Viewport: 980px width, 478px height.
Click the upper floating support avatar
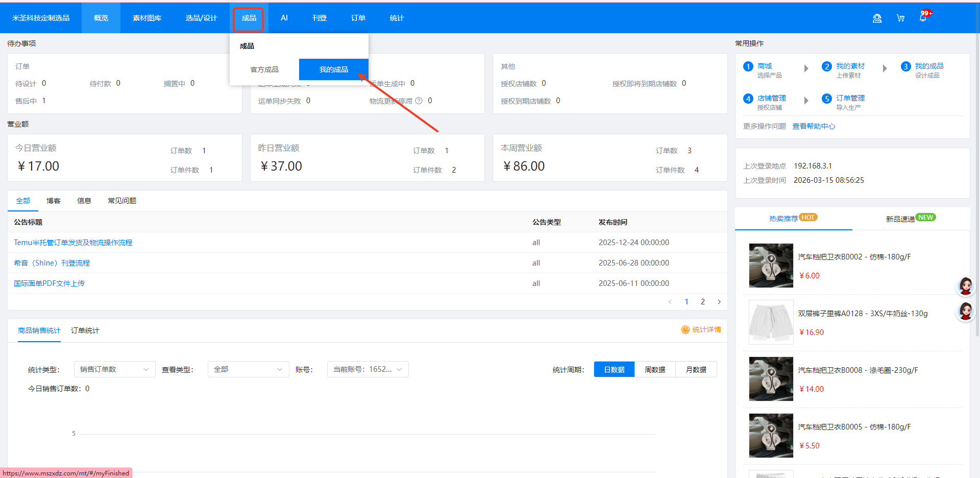click(965, 286)
